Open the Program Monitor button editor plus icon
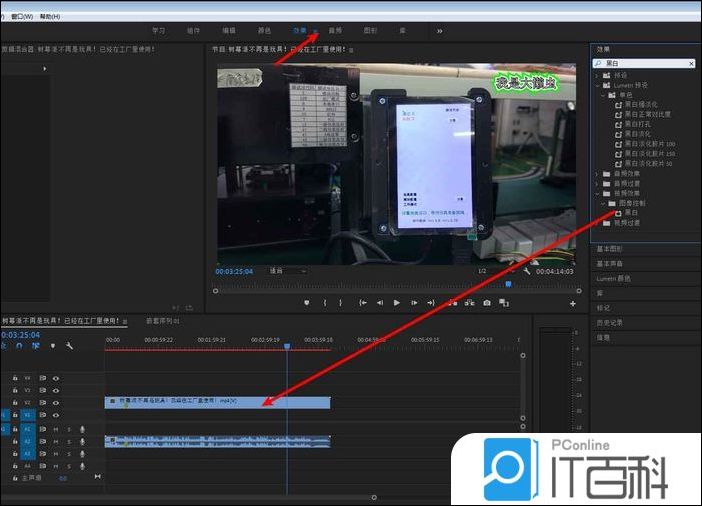This screenshot has width=702, height=506. 573,302
